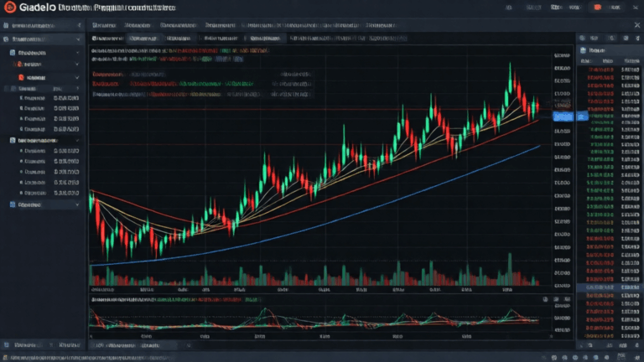Expand the second left sidebar section chevron
644x362 pixels.
click(80, 52)
